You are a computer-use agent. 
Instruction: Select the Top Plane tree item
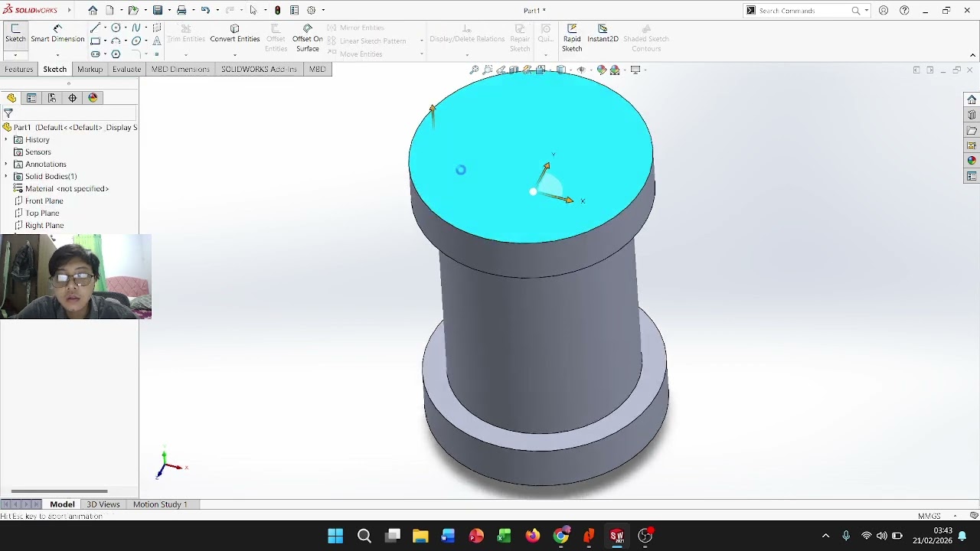point(42,214)
